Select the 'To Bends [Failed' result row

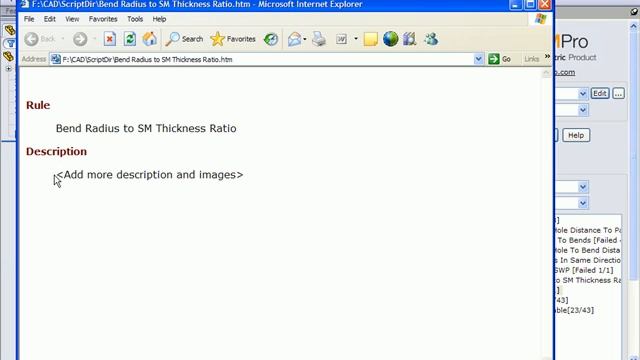(588, 240)
